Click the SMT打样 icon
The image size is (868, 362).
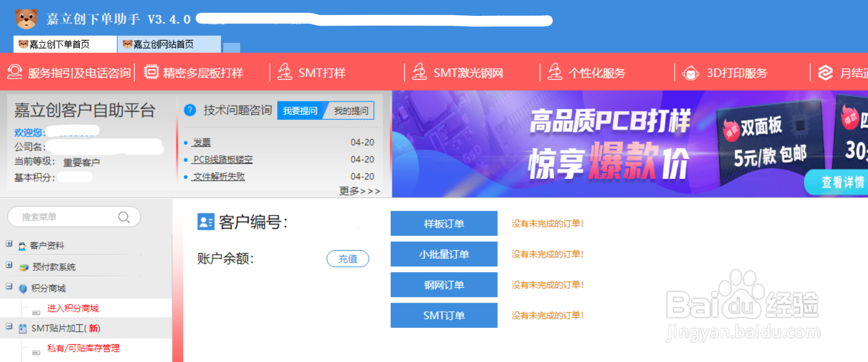(285, 72)
